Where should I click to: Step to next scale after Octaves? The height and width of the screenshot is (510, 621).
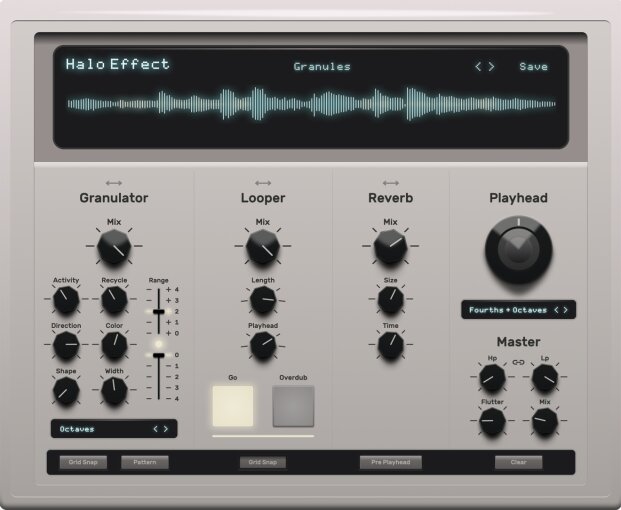click(x=166, y=429)
